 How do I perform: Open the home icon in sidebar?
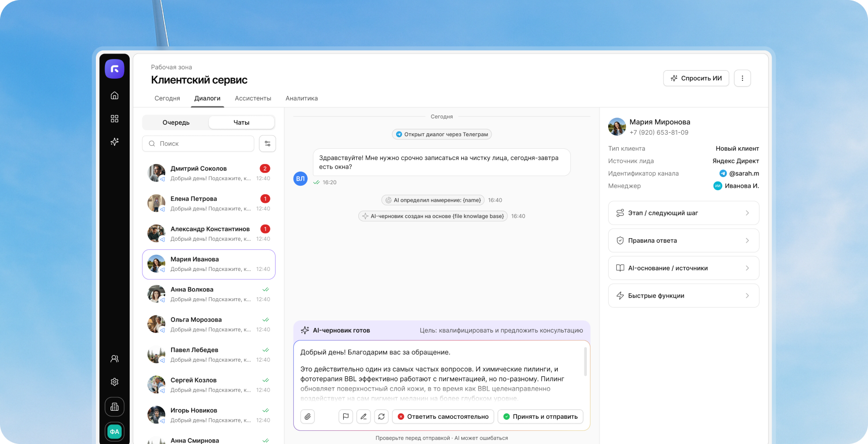115,95
